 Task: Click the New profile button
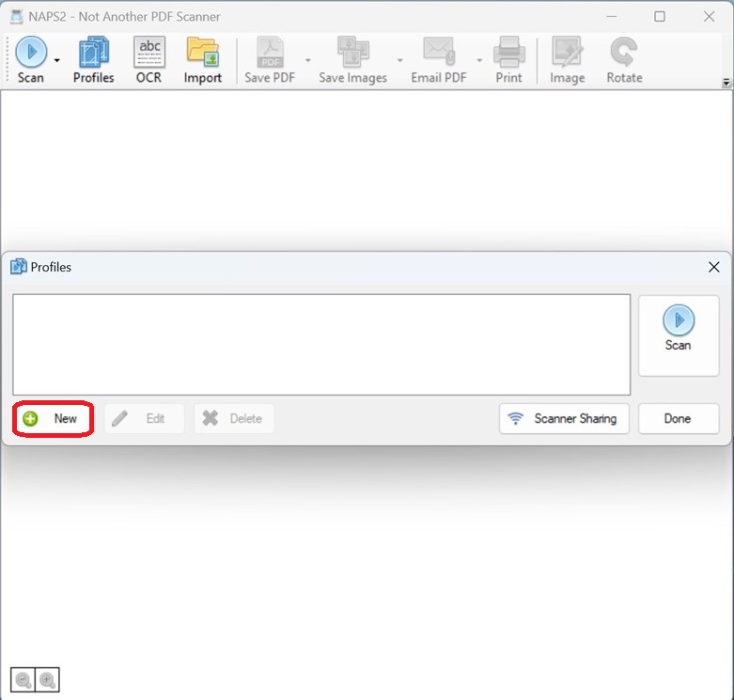click(x=53, y=419)
